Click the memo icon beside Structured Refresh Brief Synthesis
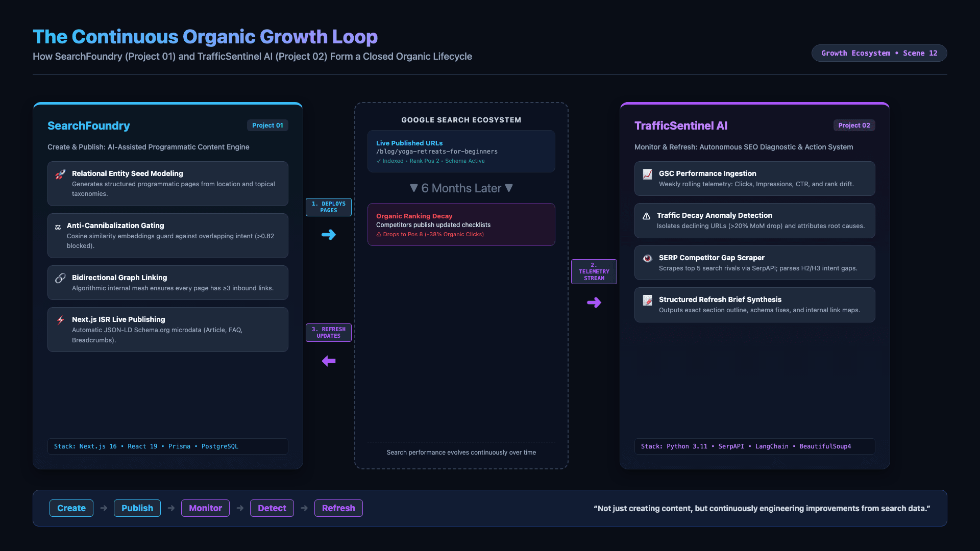 click(x=647, y=300)
